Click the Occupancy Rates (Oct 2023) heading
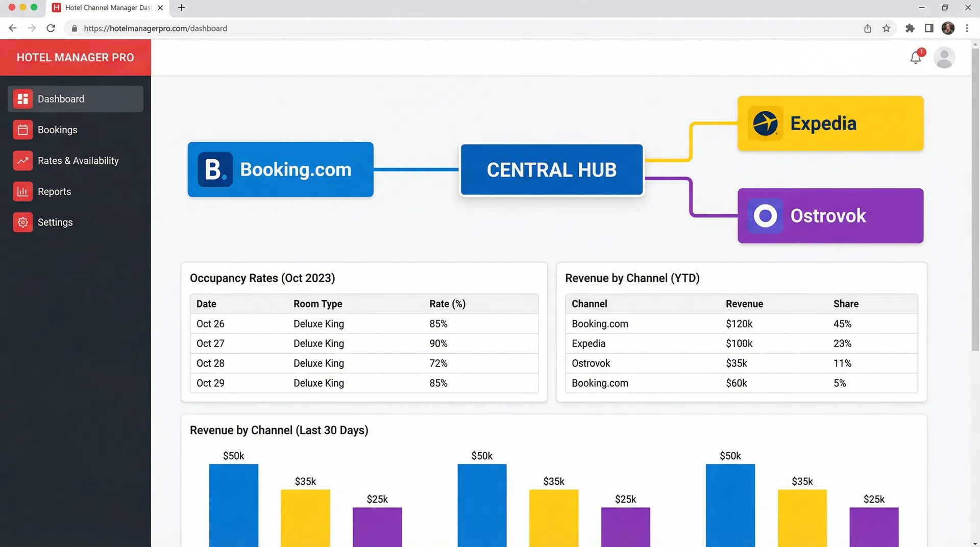980x547 pixels. (262, 278)
